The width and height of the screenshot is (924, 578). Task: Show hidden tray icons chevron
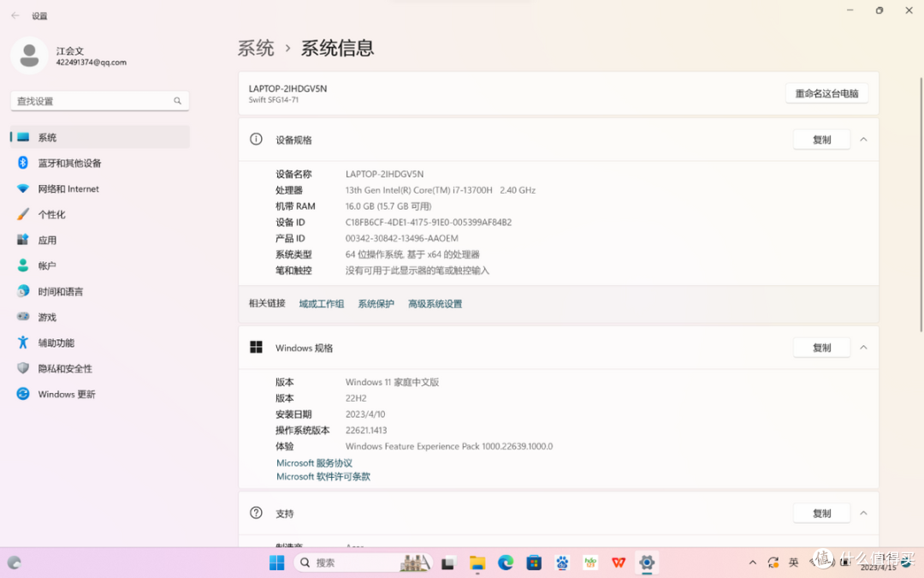point(753,563)
